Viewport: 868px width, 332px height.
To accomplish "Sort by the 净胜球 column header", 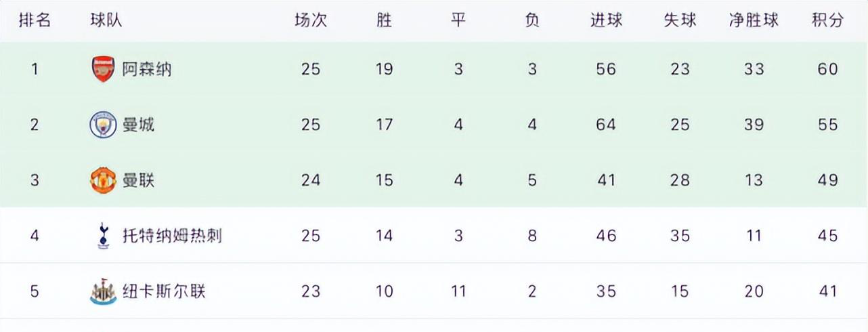I will pos(754,20).
